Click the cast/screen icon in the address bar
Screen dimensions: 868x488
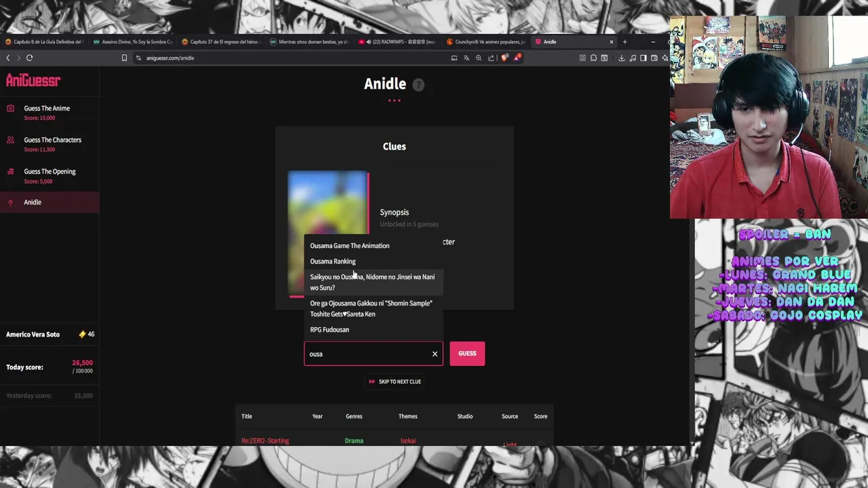click(x=454, y=58)
